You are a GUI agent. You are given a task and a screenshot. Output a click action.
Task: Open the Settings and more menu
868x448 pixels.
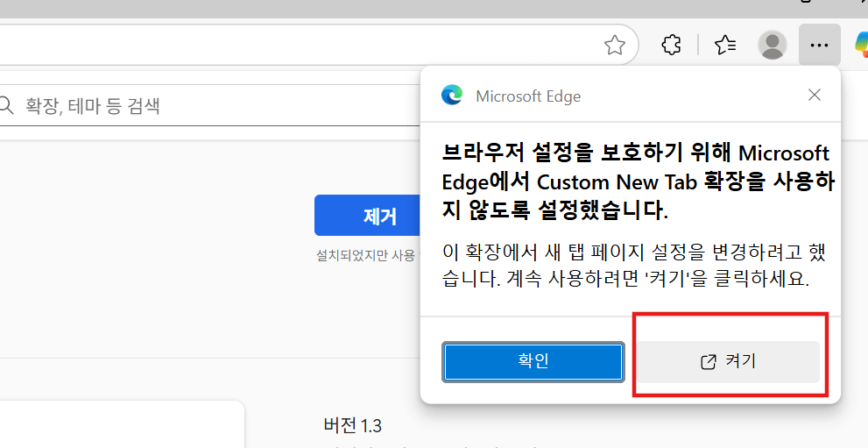tap(819, 45)
